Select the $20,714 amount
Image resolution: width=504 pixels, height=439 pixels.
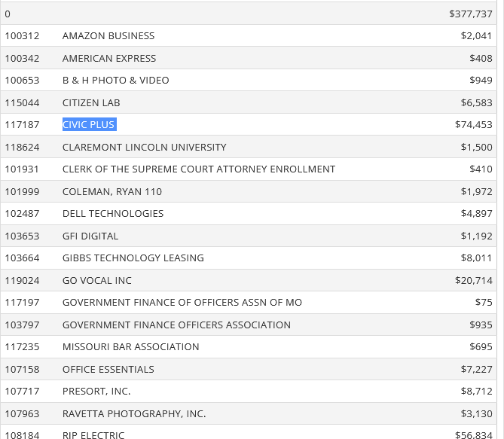pos(473,281)
